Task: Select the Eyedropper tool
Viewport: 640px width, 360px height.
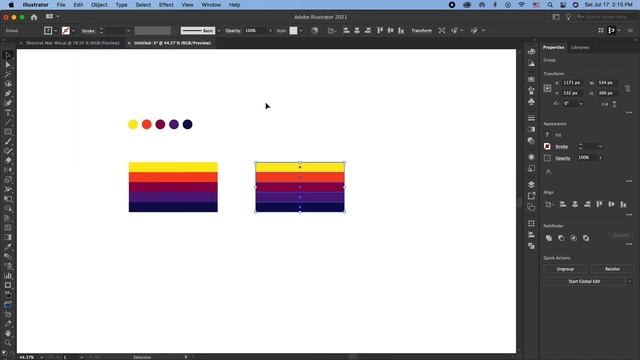Action: pos(8,247)
